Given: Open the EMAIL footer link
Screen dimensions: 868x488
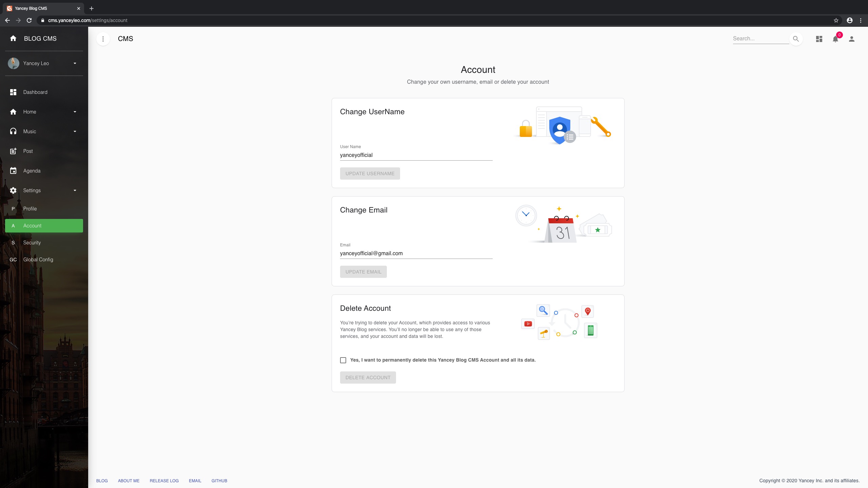Looking at the screenshot, I should point(195,481).
